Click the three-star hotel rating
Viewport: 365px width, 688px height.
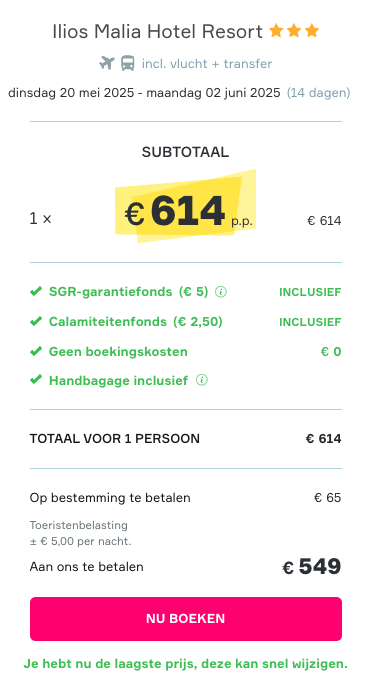(x=294, y=31)
